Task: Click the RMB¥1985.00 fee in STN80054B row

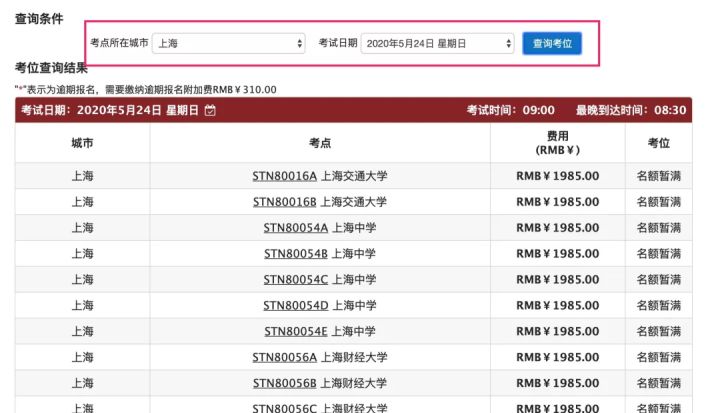Action: tap(557, 254)
